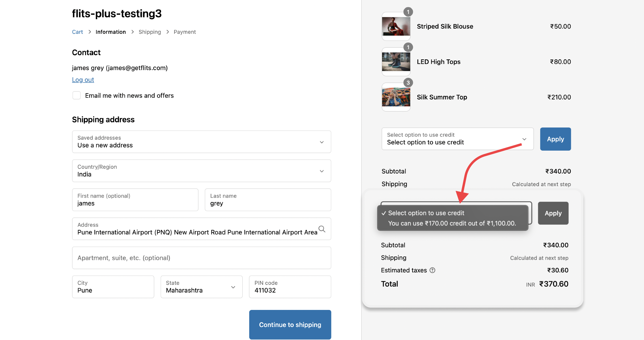Choose the ₹170.00 credit option in list

(452, 223)
